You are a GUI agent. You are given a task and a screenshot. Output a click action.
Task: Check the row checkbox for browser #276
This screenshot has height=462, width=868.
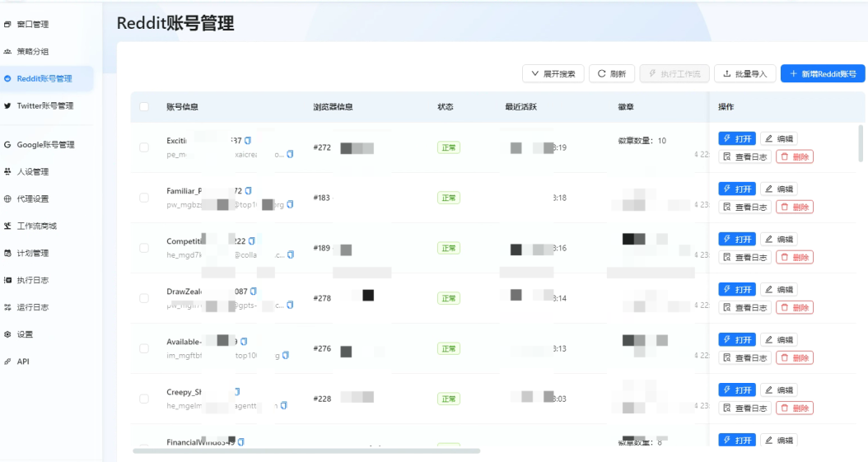(144, 348)
